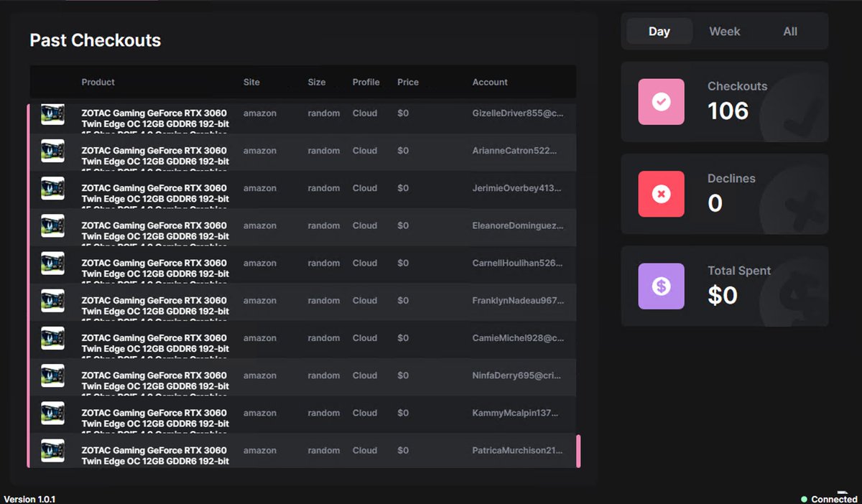Click the red Declines X icon
The image size is (862, 504).
(661, 194)
